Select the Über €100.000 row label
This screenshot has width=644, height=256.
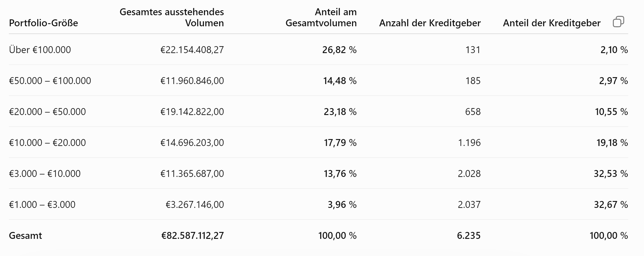coord(40,50)
